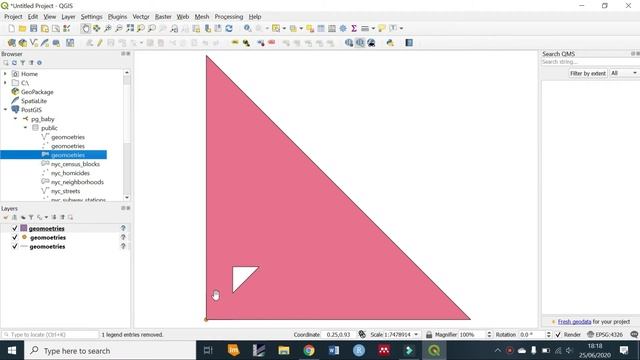Toggle visibility of the point geomoetries layer

tap(15, 237)
